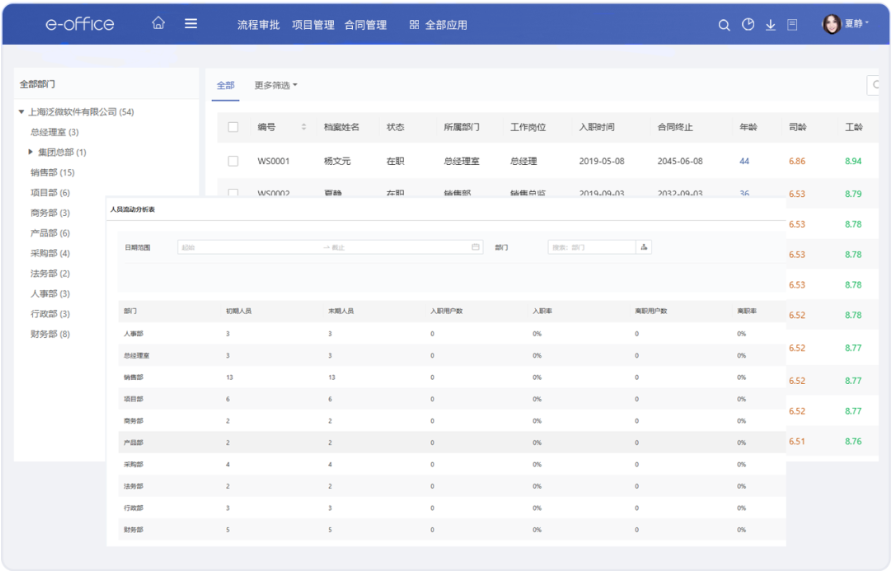The width and height of the screenshot is (894, 575).
Task: Select 销售部 (15) in department tree
Action: [52, 173]
